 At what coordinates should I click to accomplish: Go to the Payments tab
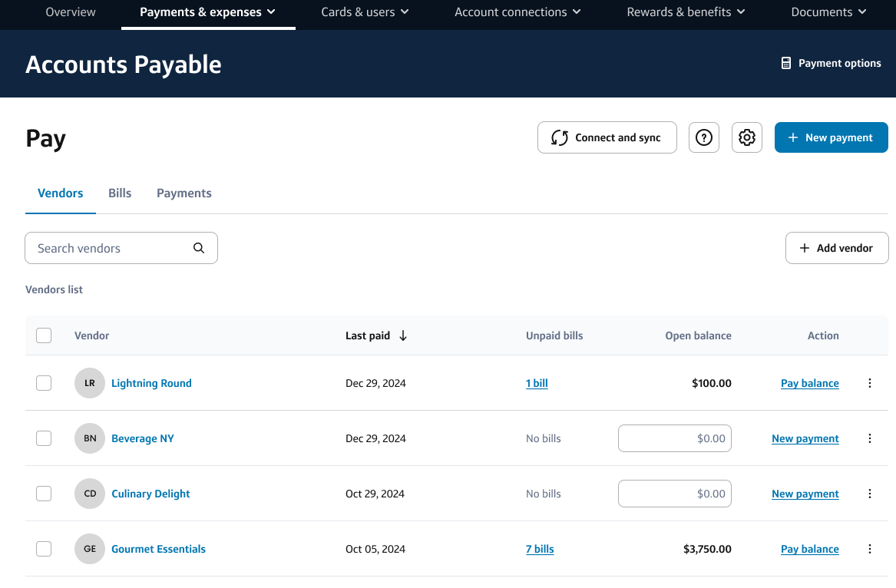(x=183, y=193)
